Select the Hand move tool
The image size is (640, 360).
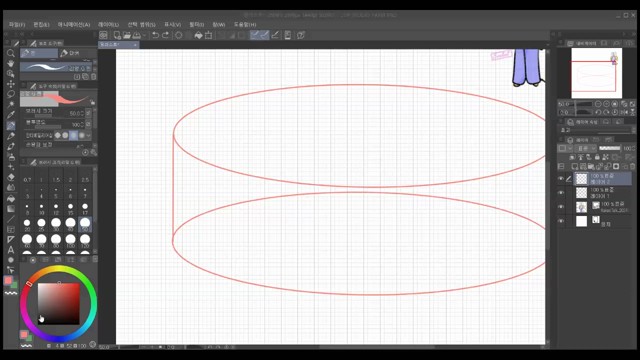pos(11,63)
